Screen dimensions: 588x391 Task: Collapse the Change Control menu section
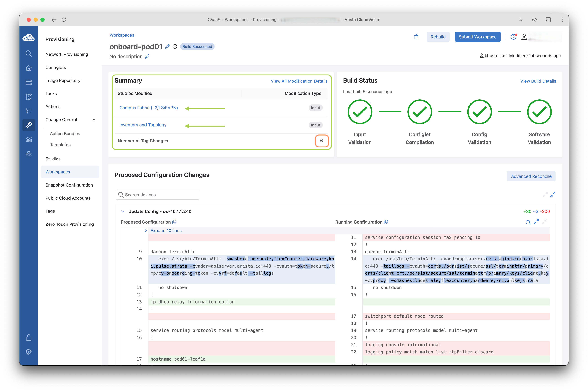pos(94,120)
